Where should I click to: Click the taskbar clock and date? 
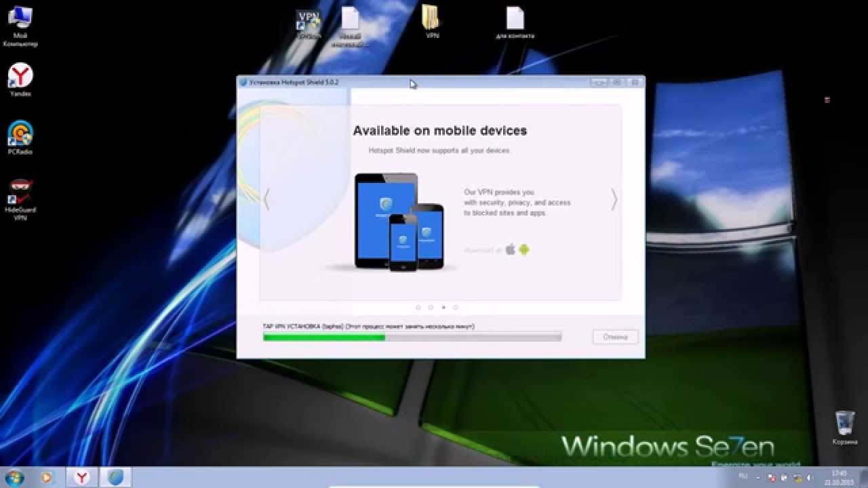point(840,477)
